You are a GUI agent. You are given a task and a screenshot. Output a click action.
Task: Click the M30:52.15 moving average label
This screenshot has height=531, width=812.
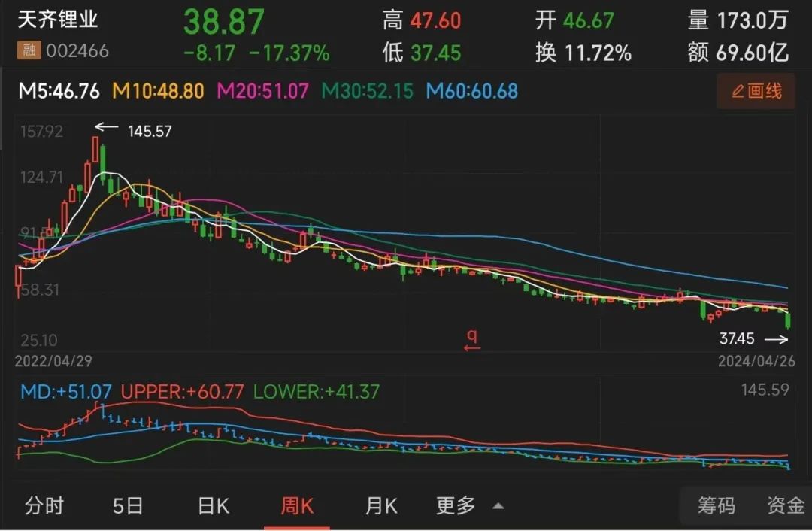point(367,91)
